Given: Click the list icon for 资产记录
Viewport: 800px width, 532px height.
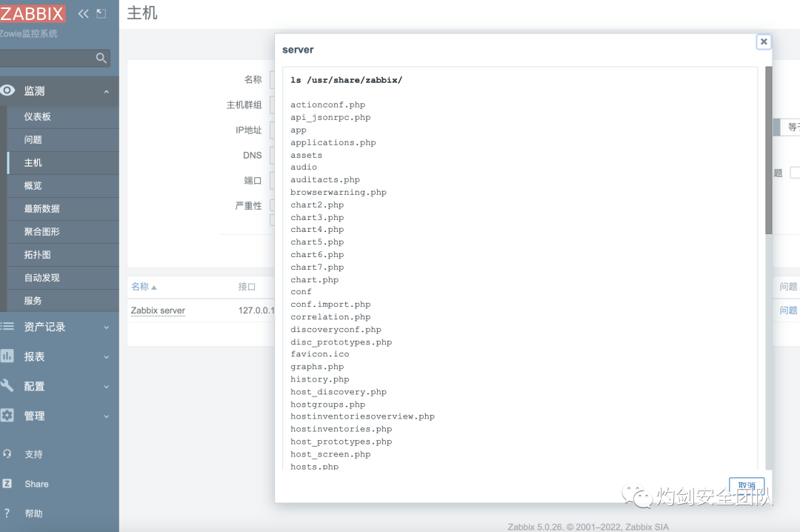Looking at the screenshot, I should (7, 326).
